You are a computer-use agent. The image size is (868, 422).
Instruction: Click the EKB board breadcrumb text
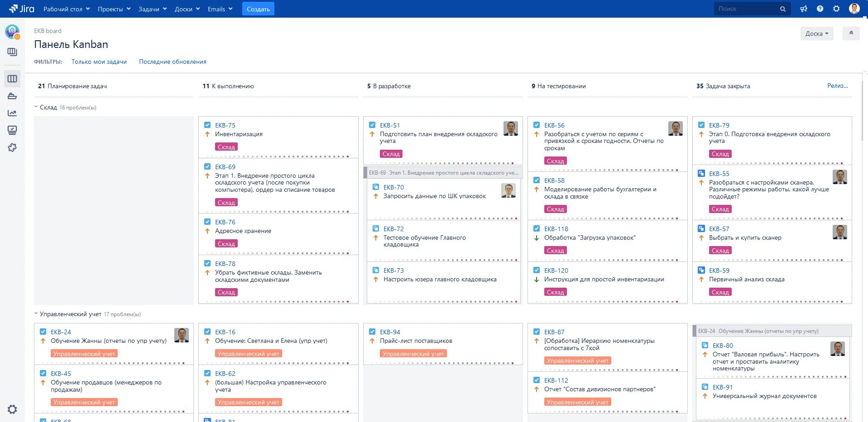pos(48,31)
